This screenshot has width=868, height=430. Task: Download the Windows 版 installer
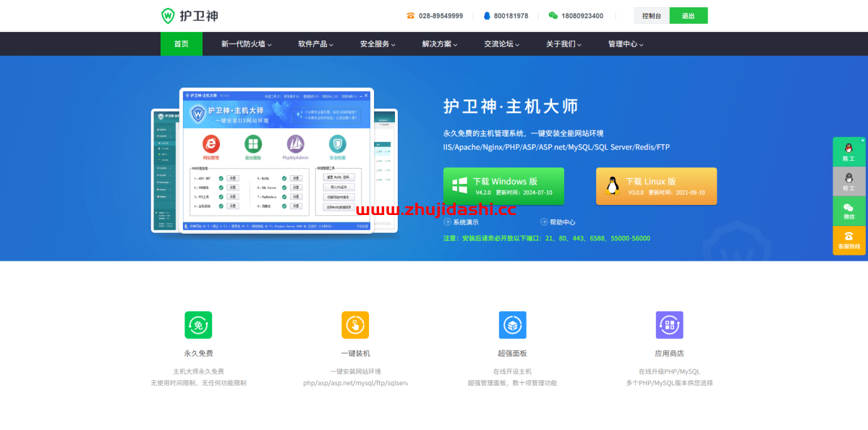tap(503, 186)
